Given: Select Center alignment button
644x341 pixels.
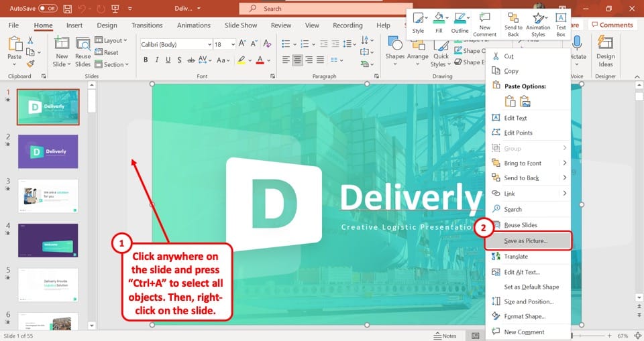Looking at the screenshot, I should point(297,60).
